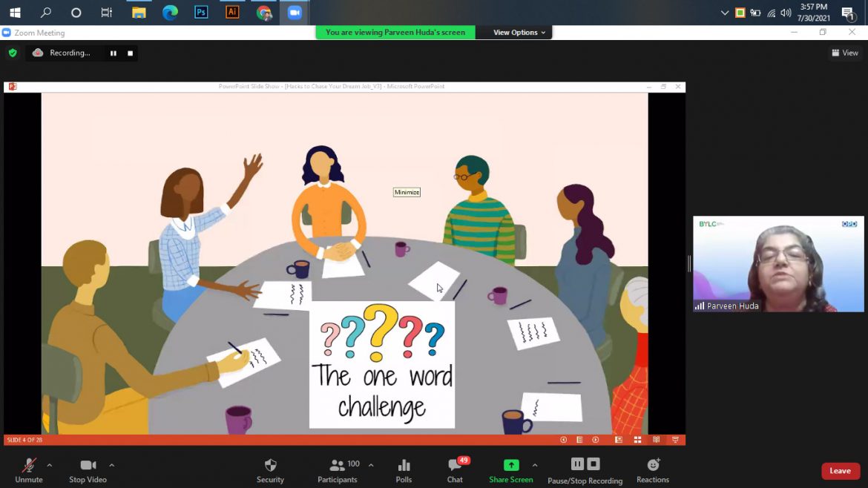Expand video options arrow beside Stop Video
This screenshot has width=868, height=488.
pyautogui.click(x=112, y=465)
